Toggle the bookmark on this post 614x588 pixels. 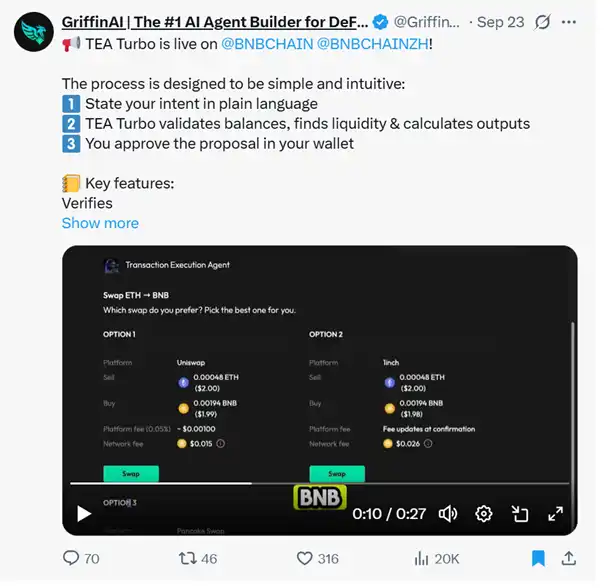point(538,558)
